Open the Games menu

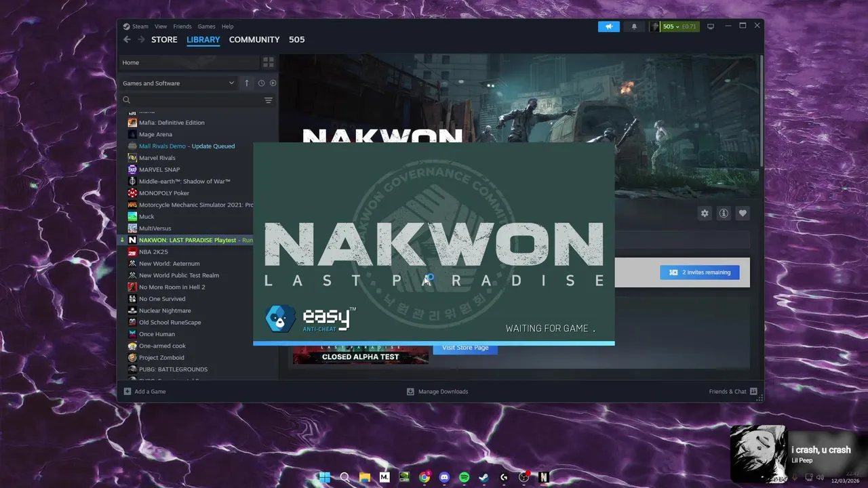[206, 26]
